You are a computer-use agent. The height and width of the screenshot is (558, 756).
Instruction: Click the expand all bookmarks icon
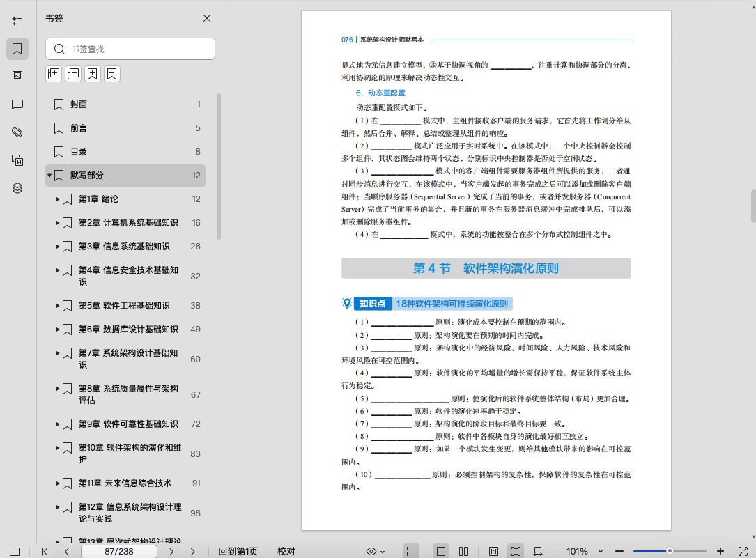(x=54, y=74)
